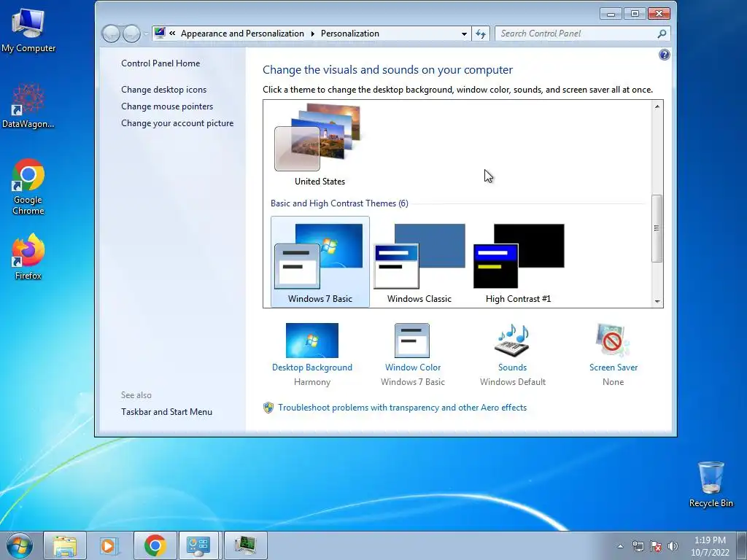The width and height of the screenshot is (747, 560).
Task: Click the Screen Saver text link
Action: [613, 367]
